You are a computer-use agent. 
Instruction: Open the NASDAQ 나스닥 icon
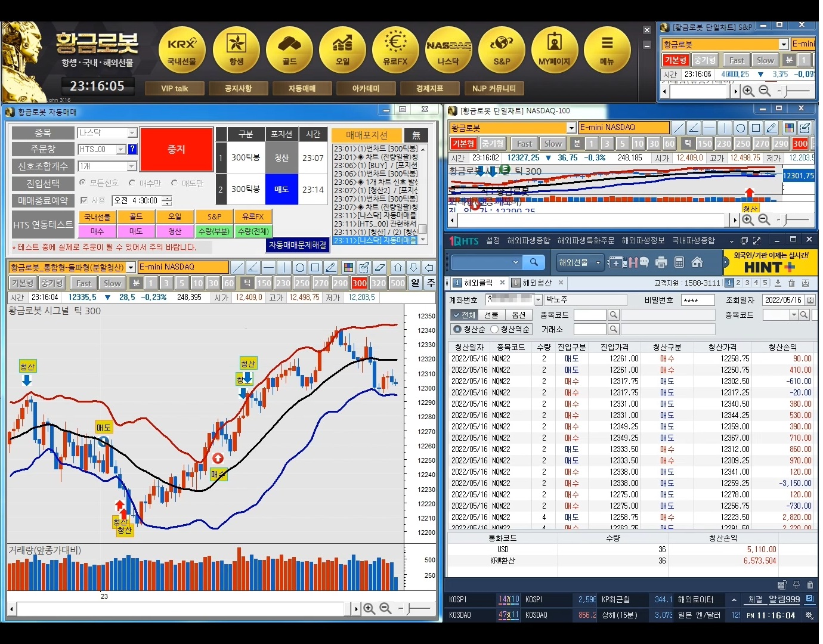tap(448, 49)
